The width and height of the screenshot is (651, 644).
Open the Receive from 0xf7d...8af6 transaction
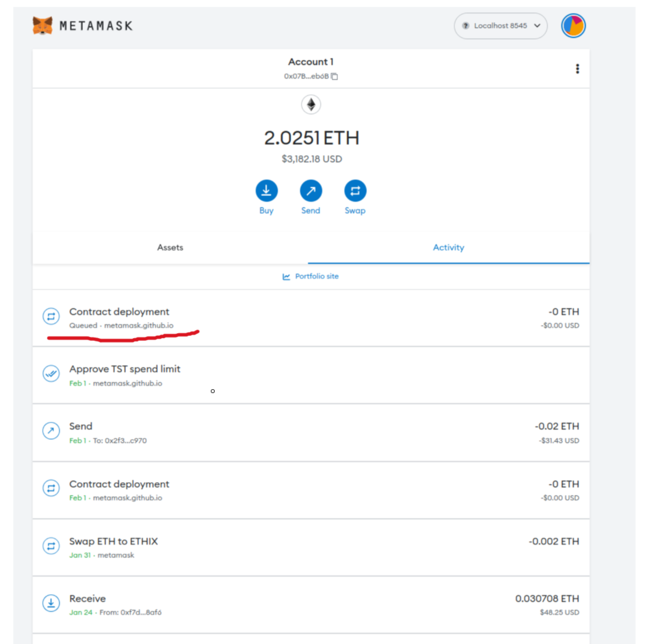click(x=311, y=605)
